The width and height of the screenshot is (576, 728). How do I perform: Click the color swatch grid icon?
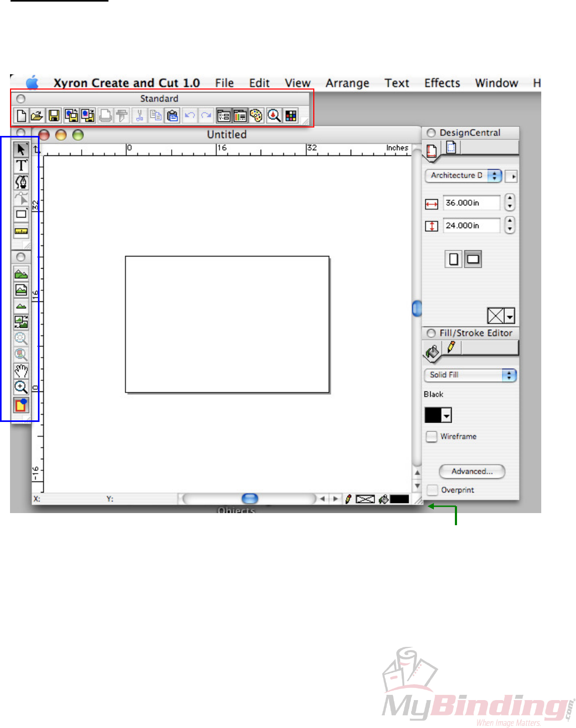pyautogui.click(x=291, y=115)
